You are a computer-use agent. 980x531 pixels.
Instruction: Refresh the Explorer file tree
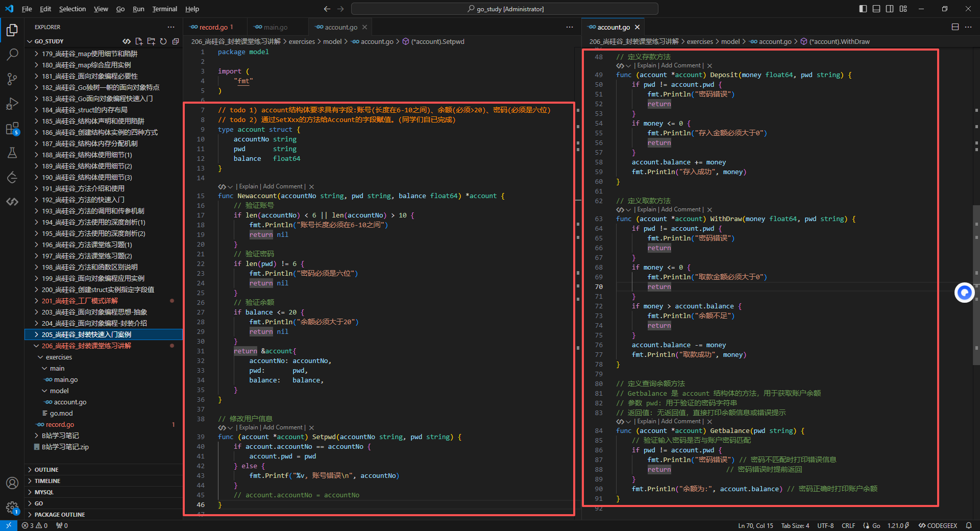point(163,41)
